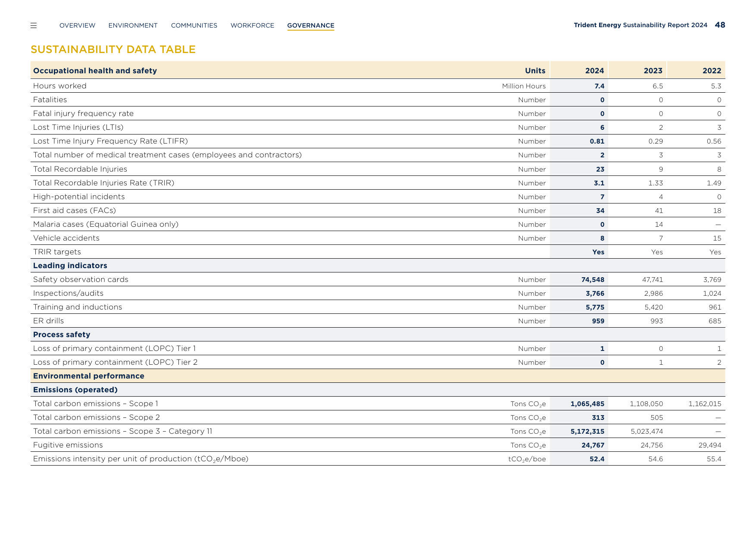Click the 2023 First aid cases value 41
756x535 pixels.
(x=659, y=211)
